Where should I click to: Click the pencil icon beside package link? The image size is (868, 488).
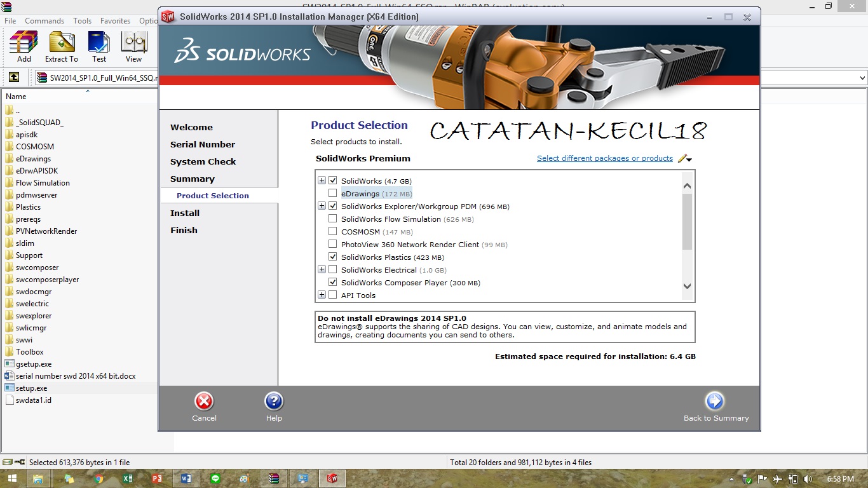click(x=682, y=158)
